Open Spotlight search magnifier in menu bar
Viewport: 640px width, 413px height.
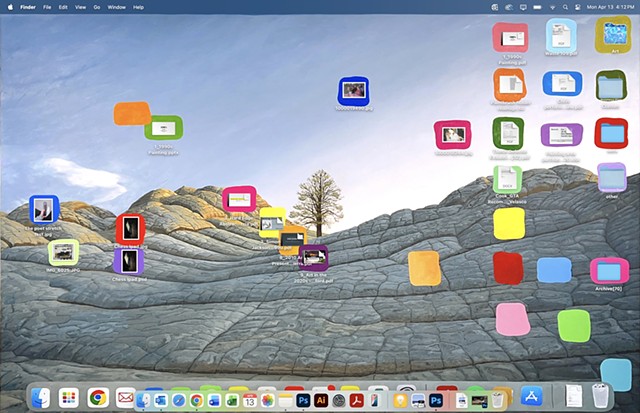(565, 7)
